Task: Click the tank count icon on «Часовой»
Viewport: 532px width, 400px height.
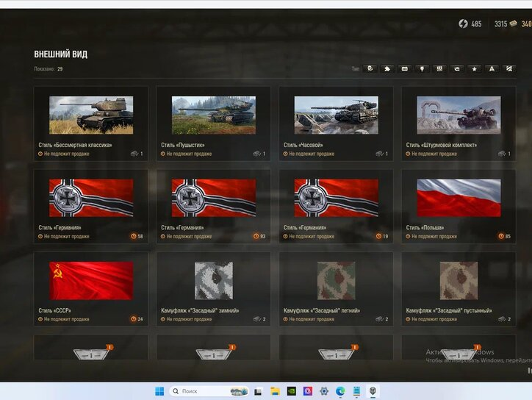Action: point(379,154)
